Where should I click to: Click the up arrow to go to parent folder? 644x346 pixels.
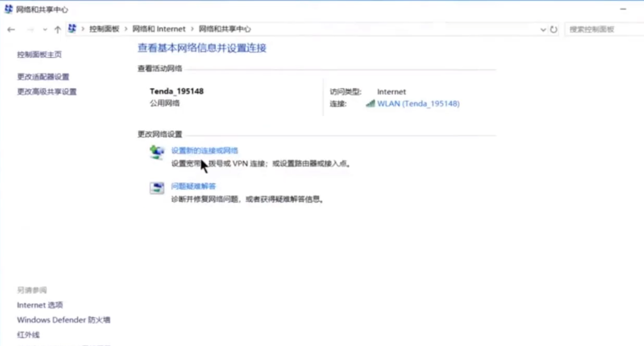point(58,29)
